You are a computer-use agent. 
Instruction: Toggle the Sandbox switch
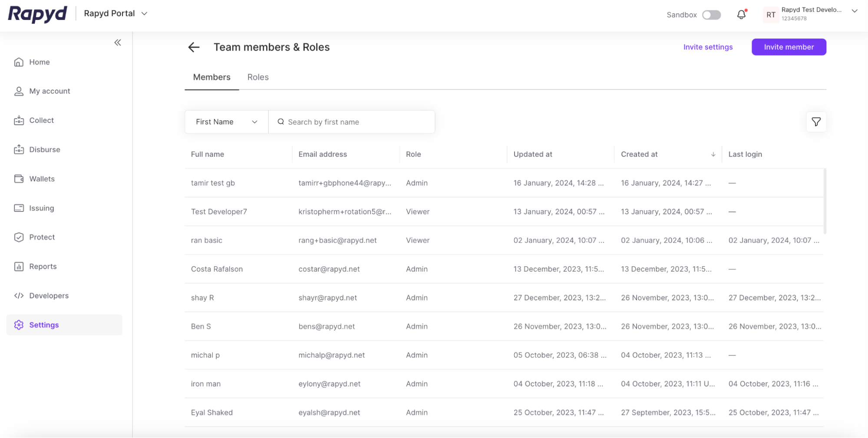click(711, 15)
